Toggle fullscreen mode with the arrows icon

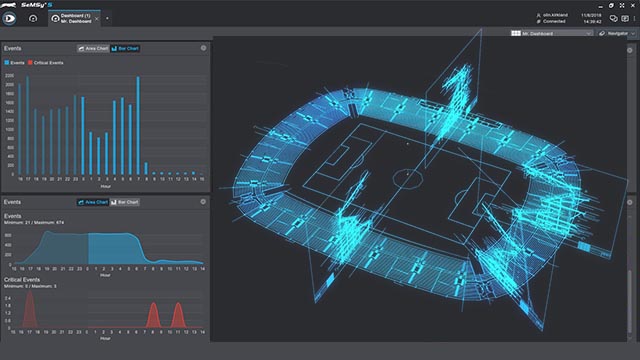tap(622, 5)
